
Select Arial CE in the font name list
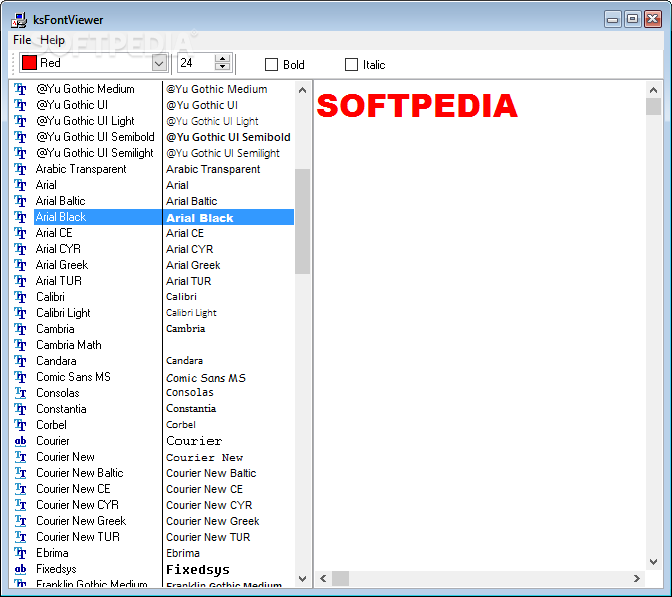(54, 233)
